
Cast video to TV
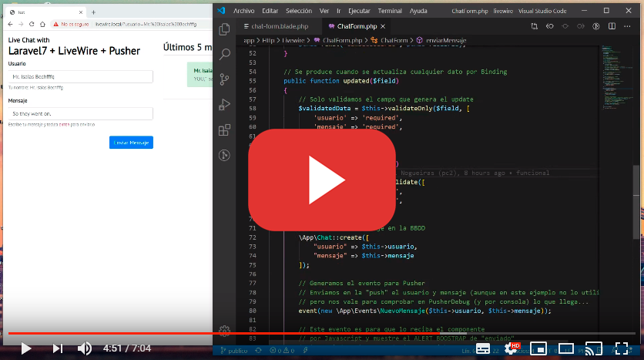[x=593, y=349]
